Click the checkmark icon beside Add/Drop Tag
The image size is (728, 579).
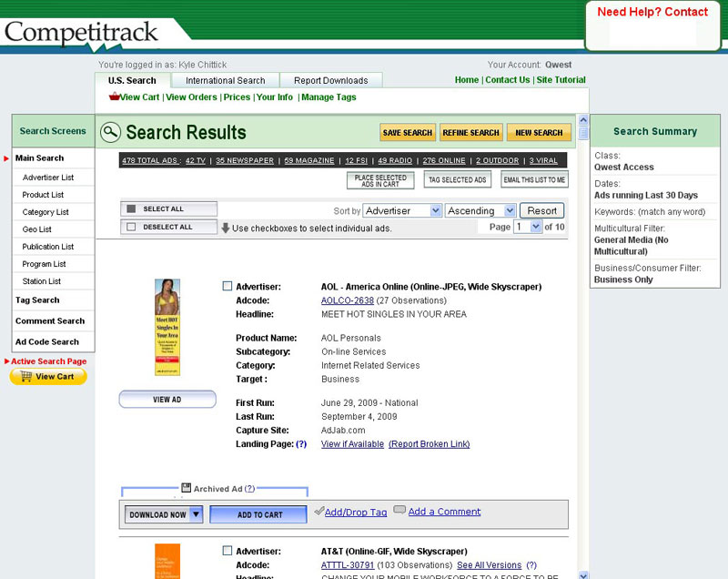(319, 511)
